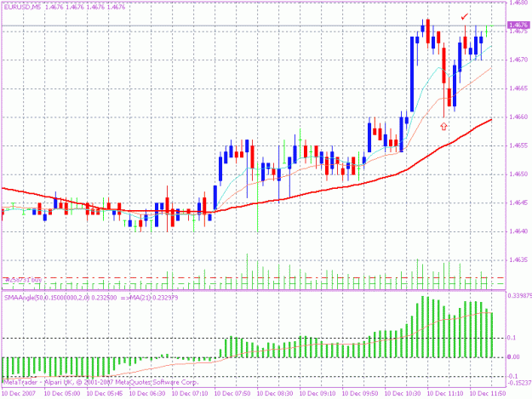Click the 10 Dec 08:30 time label
Image resolution: width=532 pixels, height=399 pixels.
275,394
